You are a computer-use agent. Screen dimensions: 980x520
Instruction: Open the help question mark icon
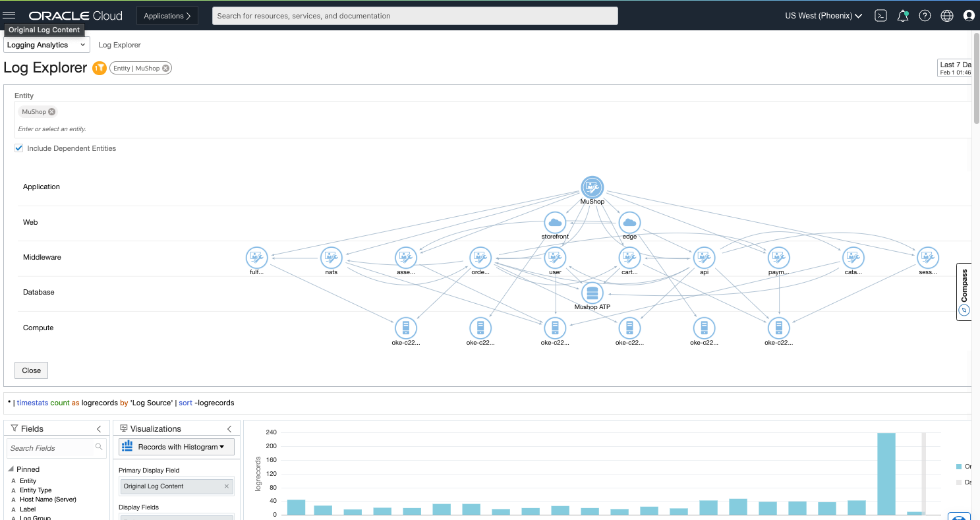pyautogui.click(x=925, y=16)
